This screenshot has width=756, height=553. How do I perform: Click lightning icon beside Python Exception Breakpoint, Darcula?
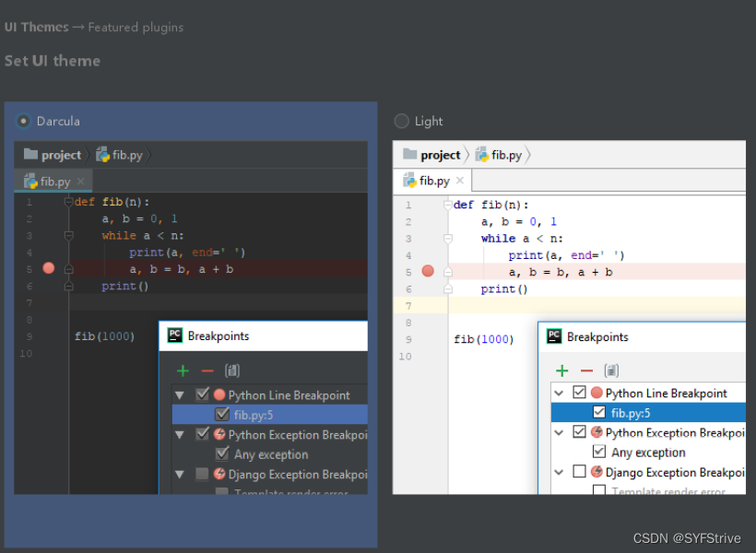click(219, 434)
